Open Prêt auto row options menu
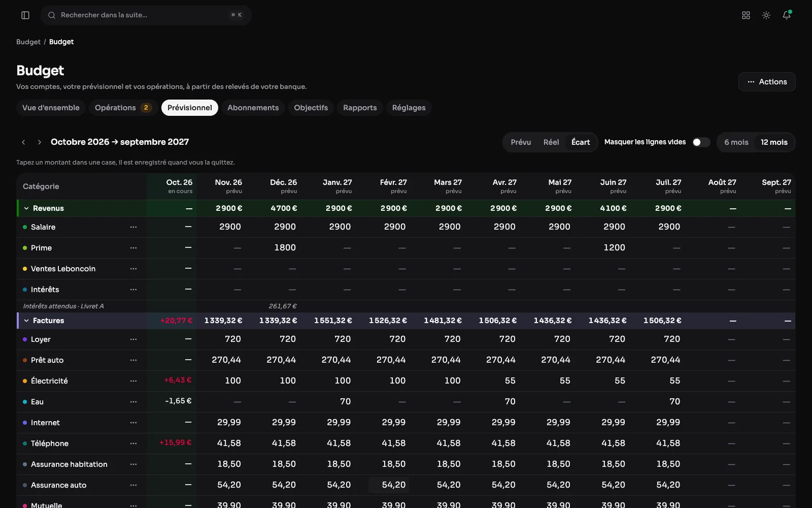 133,360
